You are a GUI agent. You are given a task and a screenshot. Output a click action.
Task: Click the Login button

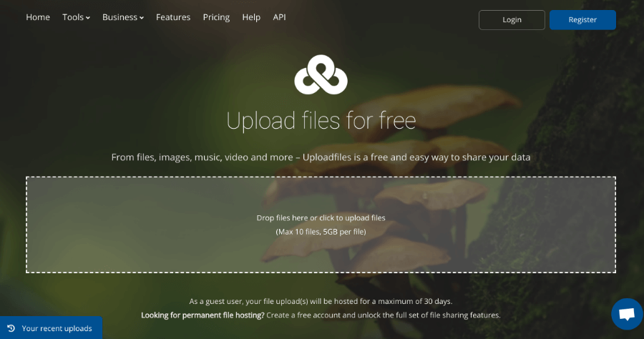(x=512, y=20)
